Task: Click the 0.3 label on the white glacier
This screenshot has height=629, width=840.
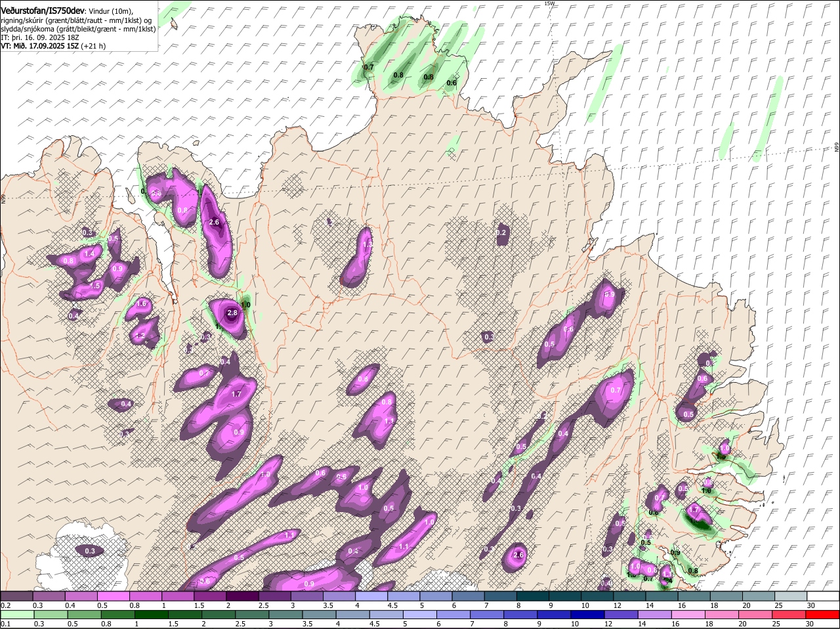Action: pos(90,551)
